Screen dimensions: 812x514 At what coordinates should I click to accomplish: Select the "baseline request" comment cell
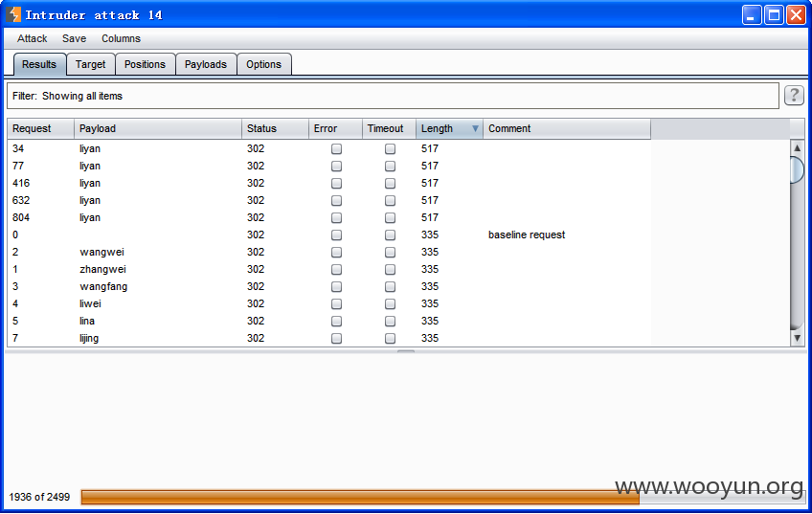click(x=527, y=235)
